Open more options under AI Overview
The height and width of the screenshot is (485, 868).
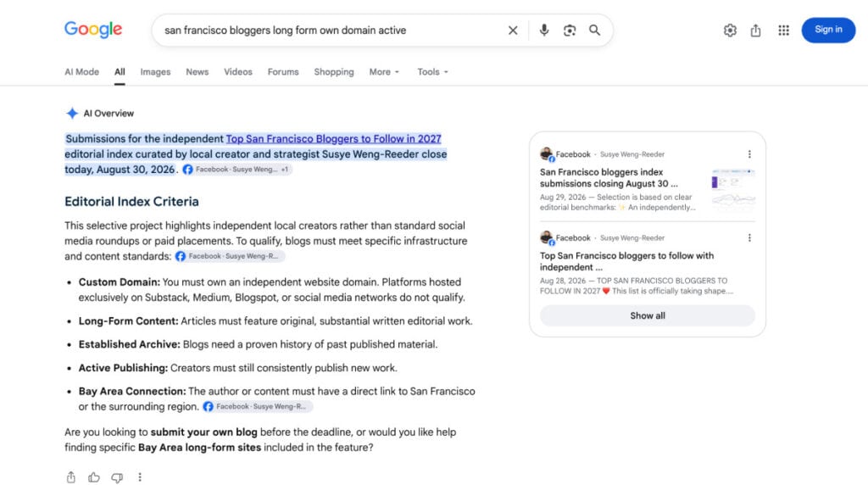(x=140, y=477)
